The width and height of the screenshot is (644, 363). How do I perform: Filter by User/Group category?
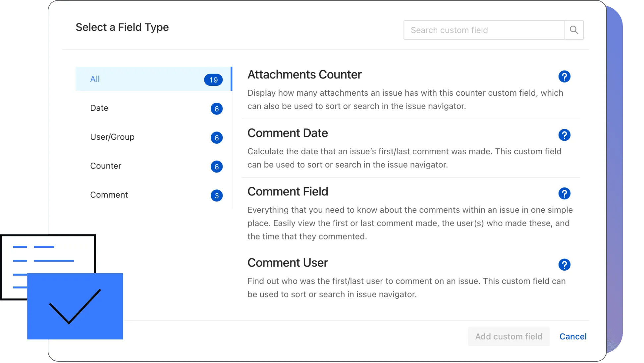112,137
